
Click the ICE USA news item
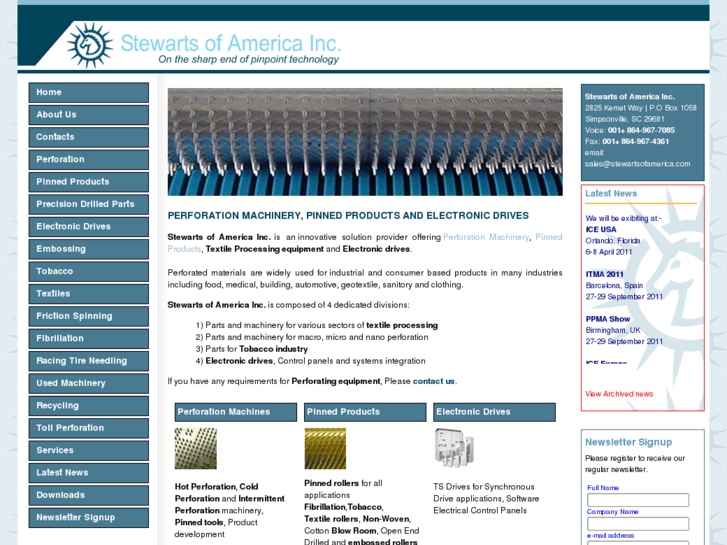(601, 230)
